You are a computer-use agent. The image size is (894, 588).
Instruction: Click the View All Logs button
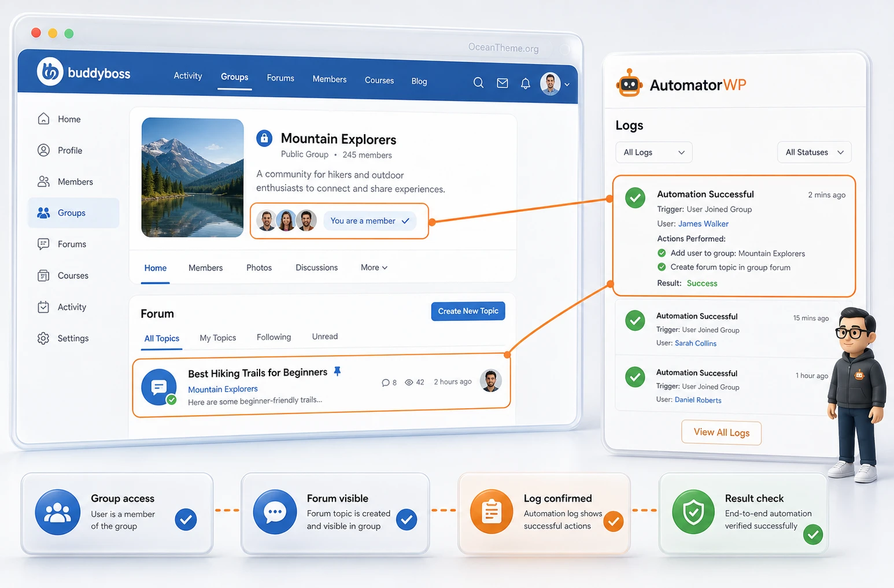point(722,432)
